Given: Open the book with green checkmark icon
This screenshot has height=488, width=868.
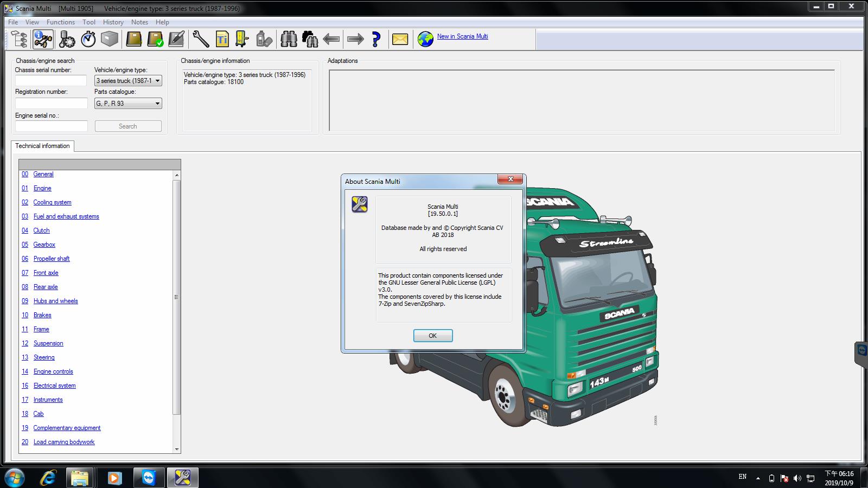Looking at the screenshot, I should pyautogui.click(x=155, y=39).
